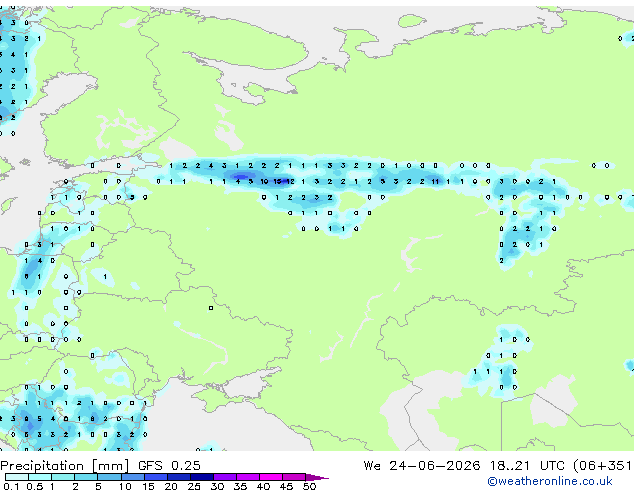Viewport: 634px width, 490px height.
Task: Select the purple legend segment between 30 and 35
Action: pos(225,477)
